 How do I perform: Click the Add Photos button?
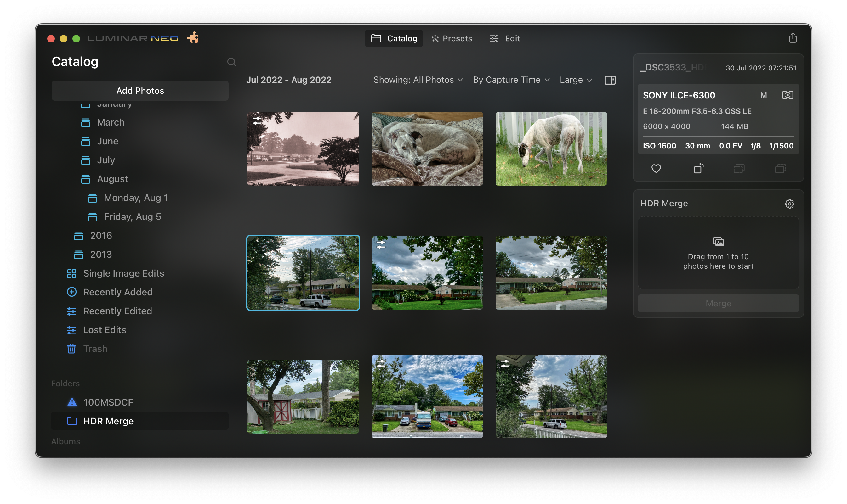click(x=140, y=91)
